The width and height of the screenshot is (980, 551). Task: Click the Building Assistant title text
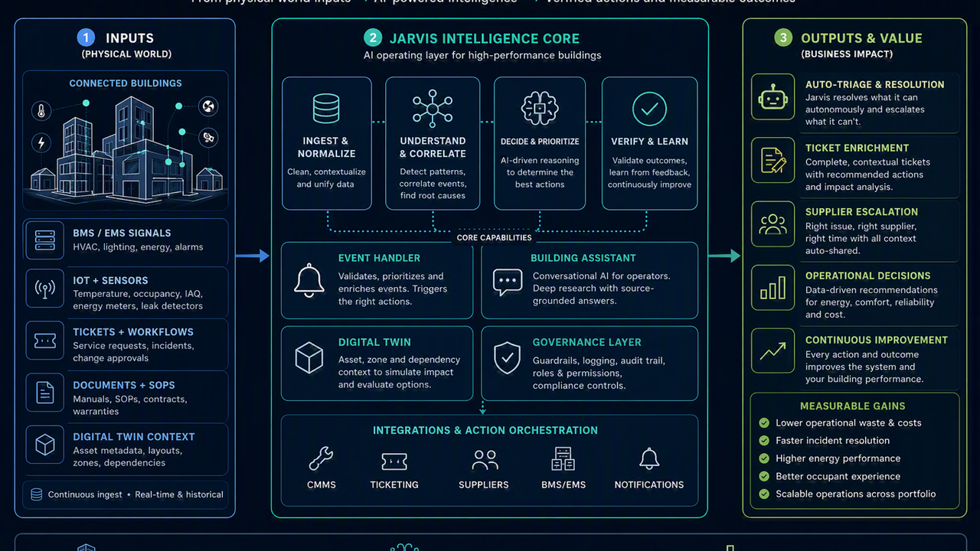pyautogui.click(x=583, y=259)
